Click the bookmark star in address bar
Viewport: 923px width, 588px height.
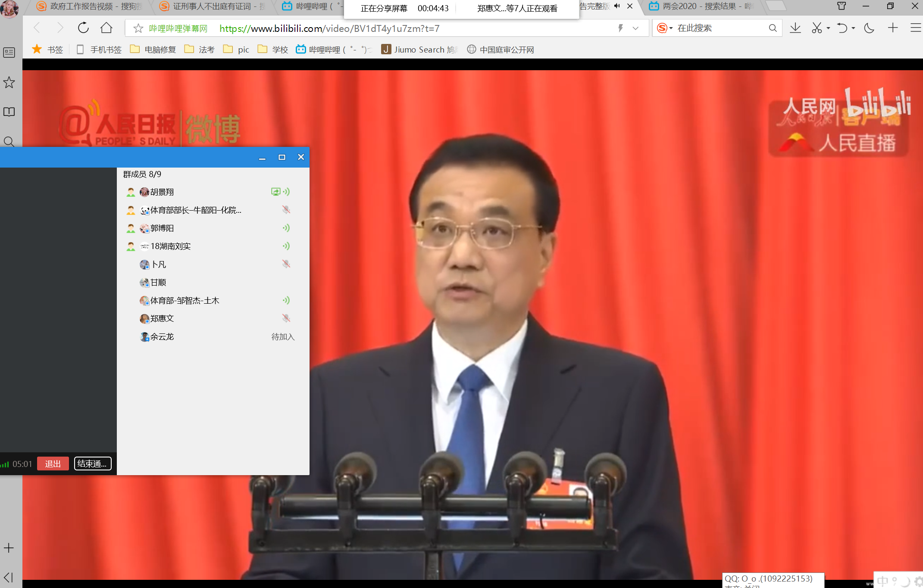(x=138, y=28)
